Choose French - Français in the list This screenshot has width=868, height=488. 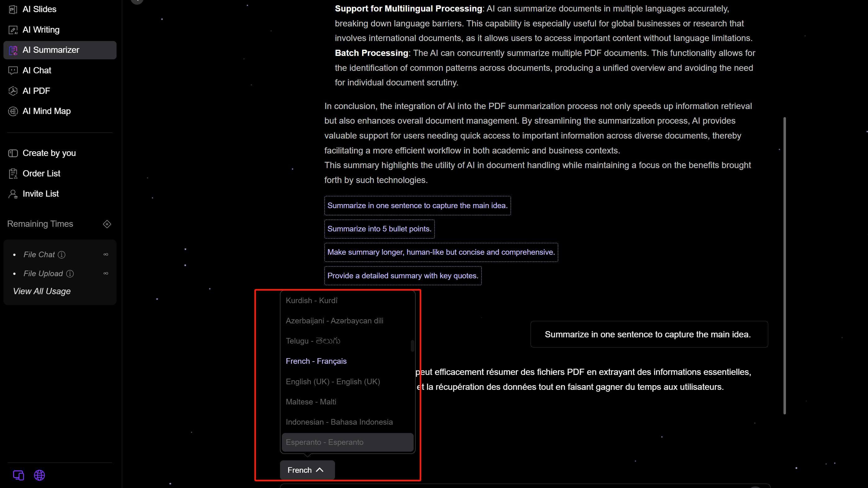pyautogui.click(x=347, y=361)
